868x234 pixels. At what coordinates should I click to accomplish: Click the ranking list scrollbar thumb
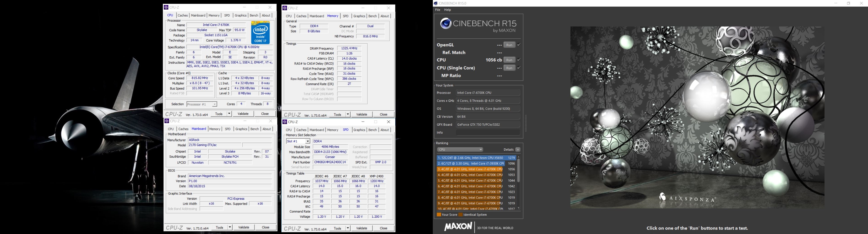pyautogui.click(x=519, y=171)
